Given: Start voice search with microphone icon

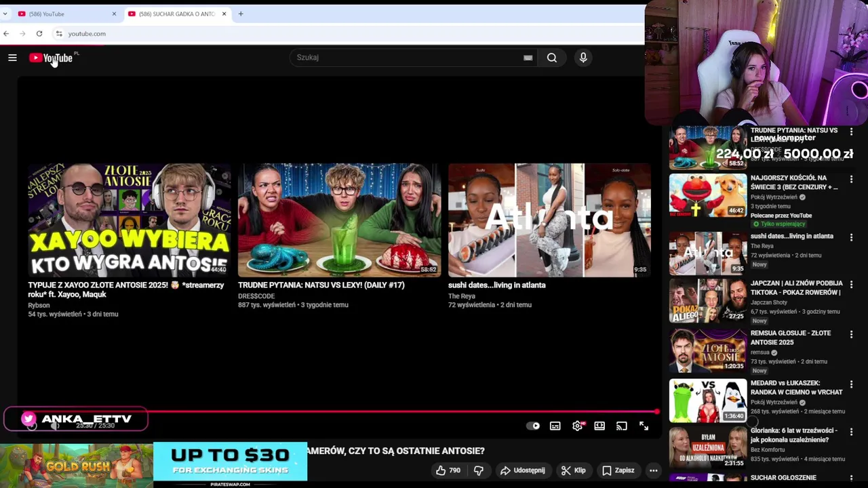Looking at the screenshot, I should (583, 58).
